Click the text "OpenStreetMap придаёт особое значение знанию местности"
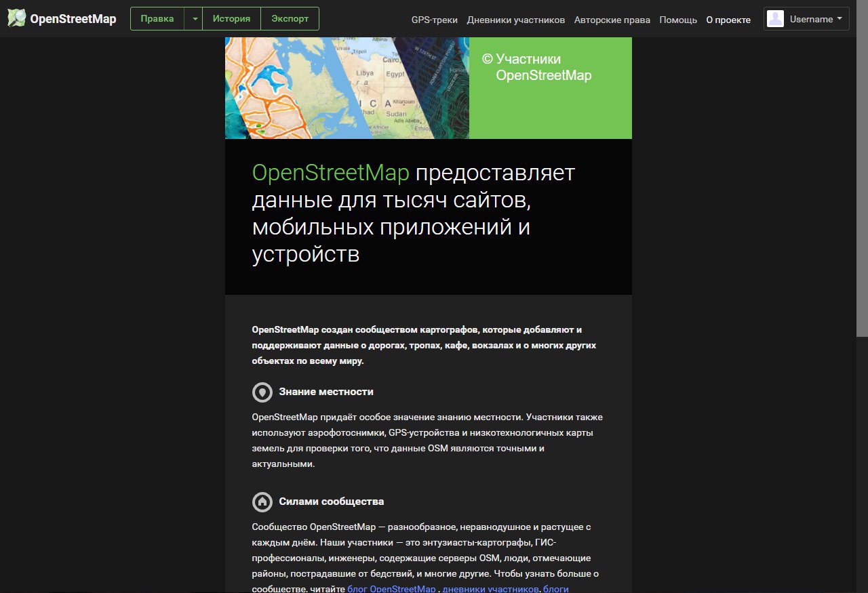The width and height of the screenshot is (868, 593). pos(387,417)
